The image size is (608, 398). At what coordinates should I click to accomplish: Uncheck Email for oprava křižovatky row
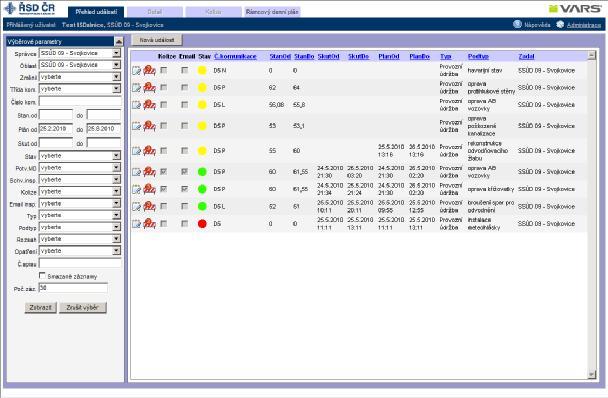tap(185, 189)
